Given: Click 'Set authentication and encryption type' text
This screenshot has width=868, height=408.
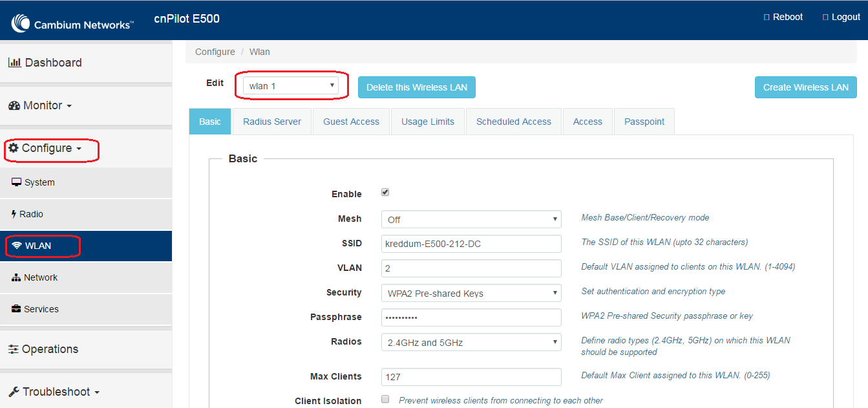Looking at the screenshot, I should [653, 292].
